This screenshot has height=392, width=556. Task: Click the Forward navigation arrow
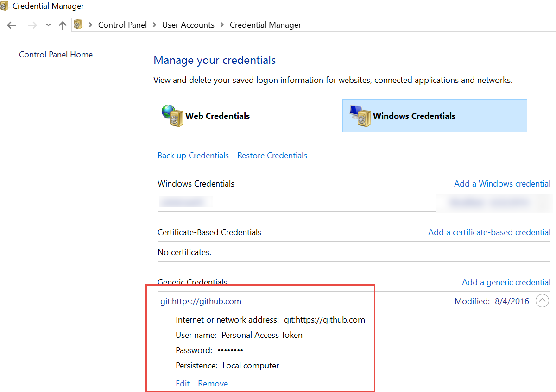coord(32,25)
